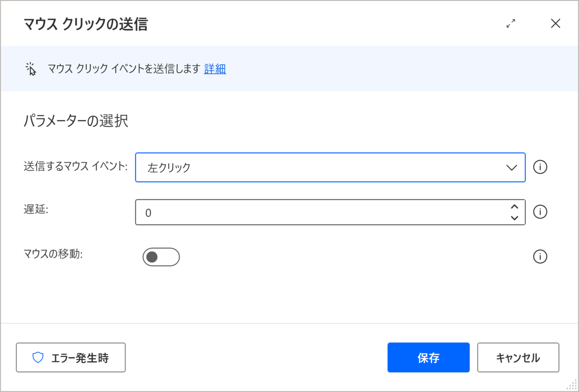579x392 pixels.
Task: Close the マウス クリックの送信 dialog
Action: 555,24
